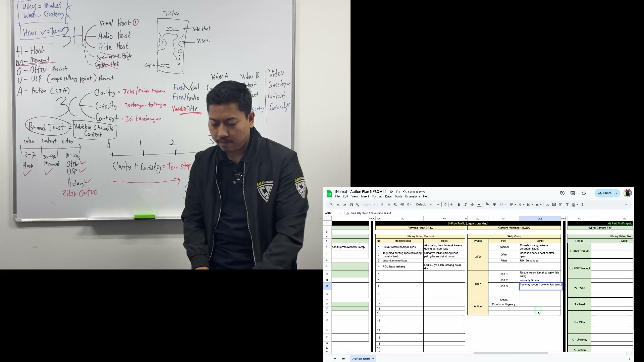Toggle bold formatting
Image resolution: width=644 pixels, height=362 pixels.
click(x=459, y=205)
